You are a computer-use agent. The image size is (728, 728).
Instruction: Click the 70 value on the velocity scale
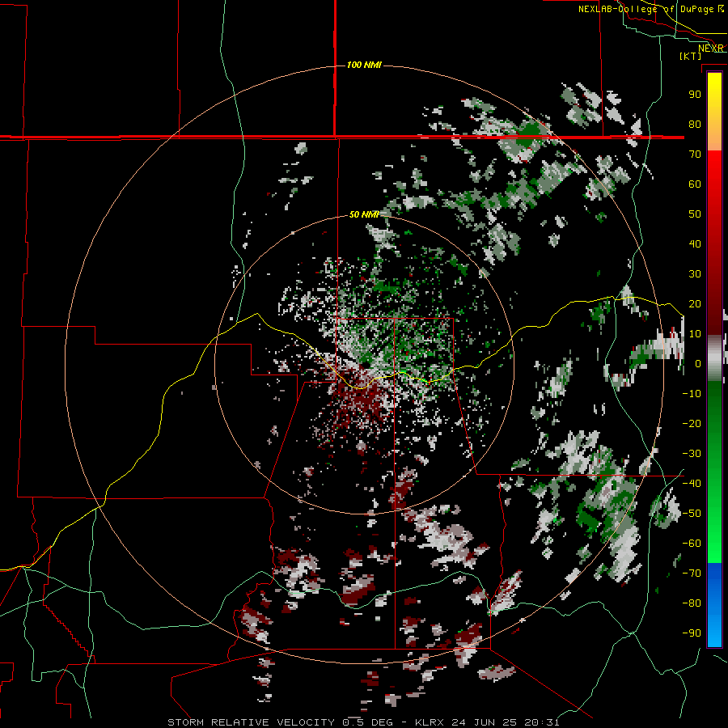click(695, 154)
